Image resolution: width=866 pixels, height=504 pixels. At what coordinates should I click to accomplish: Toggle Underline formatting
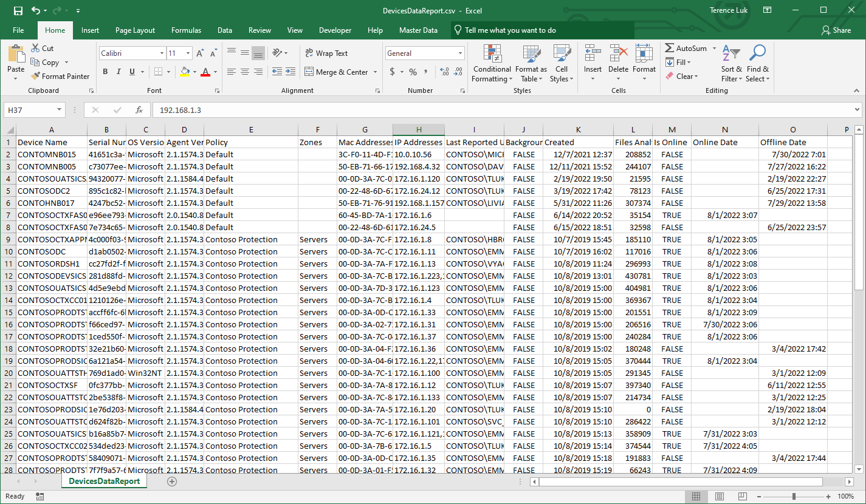(x=132, y=72)
